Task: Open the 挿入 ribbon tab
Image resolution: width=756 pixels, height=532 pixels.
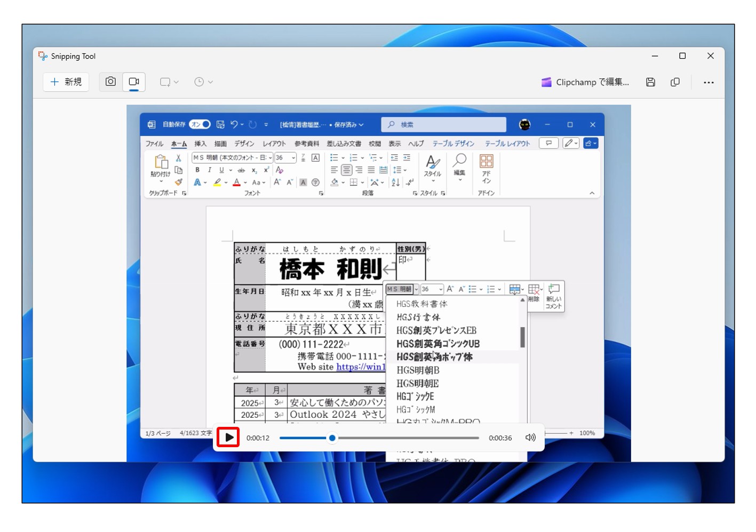Action: pyautogui.click(x=200, y=144)
